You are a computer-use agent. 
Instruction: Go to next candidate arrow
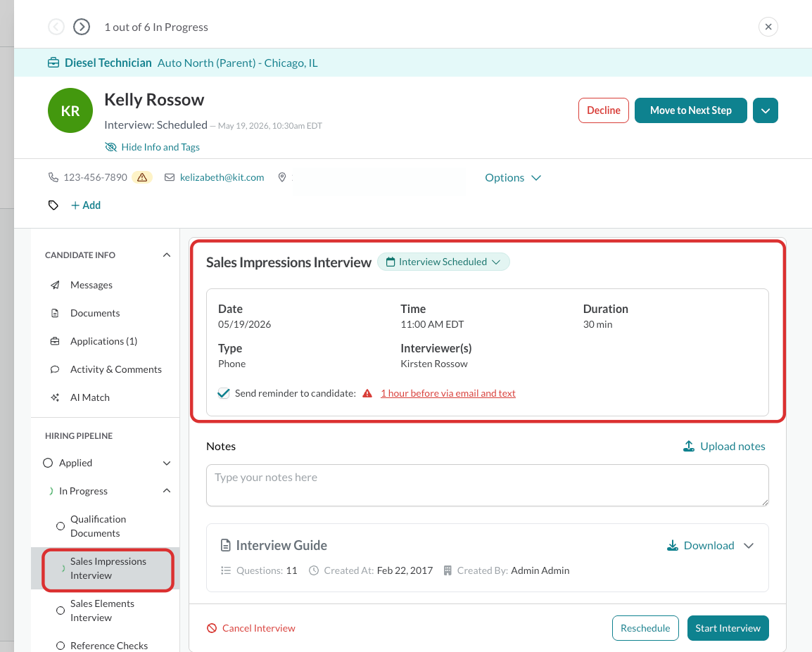tap(82, 27)
